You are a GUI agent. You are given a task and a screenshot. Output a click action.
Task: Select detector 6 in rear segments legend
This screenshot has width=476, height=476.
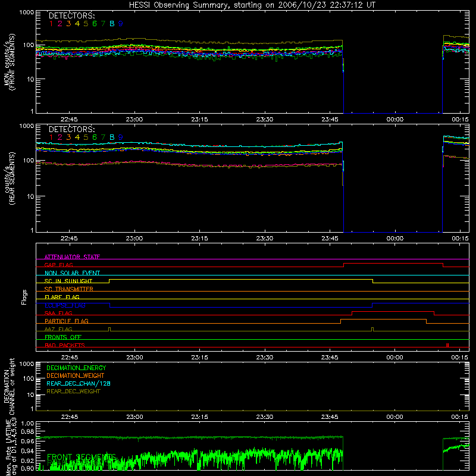point(95,137)
